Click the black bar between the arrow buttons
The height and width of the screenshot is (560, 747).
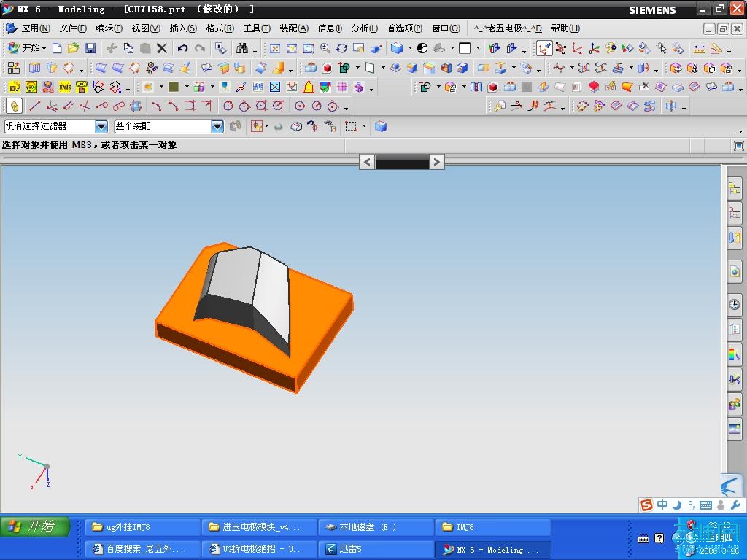coord(402,163)
